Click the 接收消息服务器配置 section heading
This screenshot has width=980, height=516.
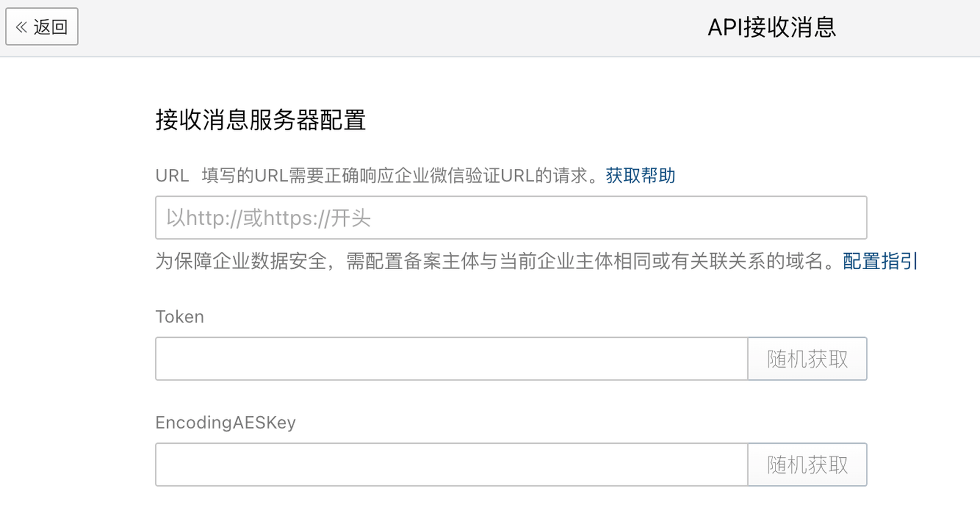point(260,120)
